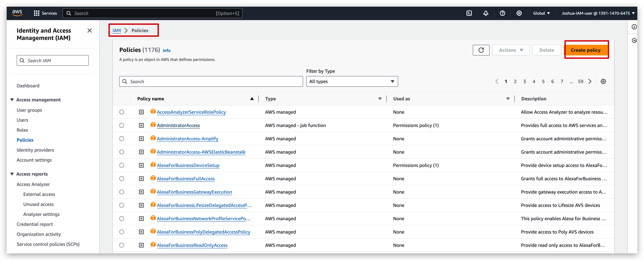Go to next page of policies

click(x=590, y=81)
